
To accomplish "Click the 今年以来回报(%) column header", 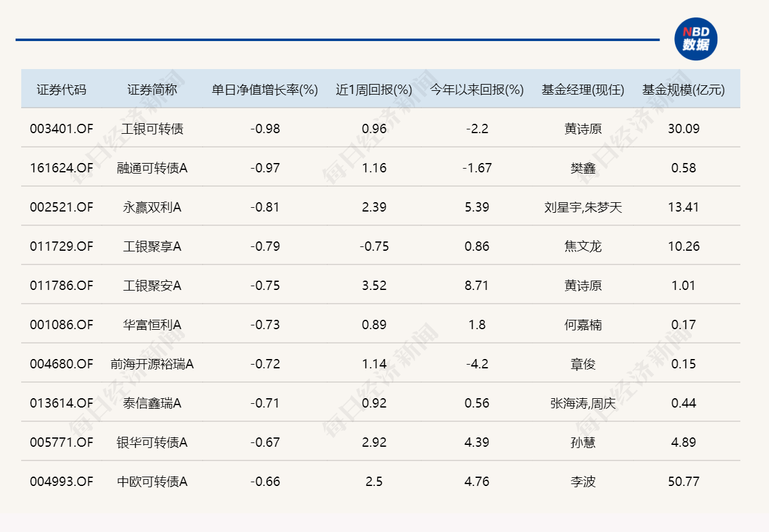I will point(477,90).
